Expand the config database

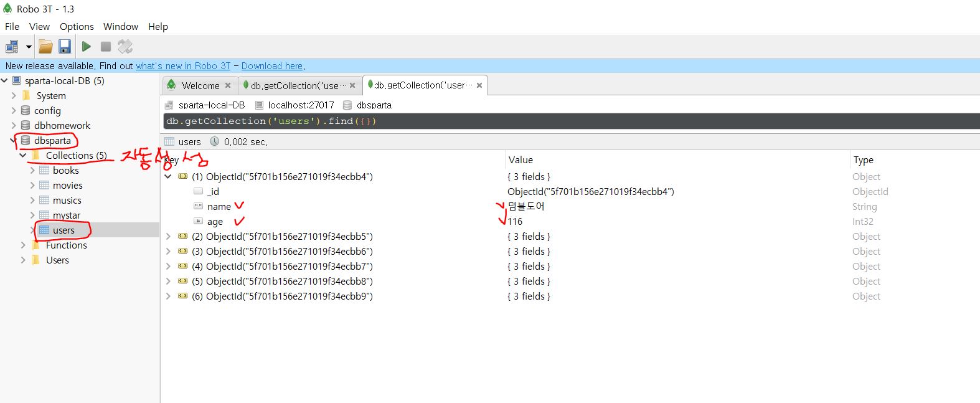click(x=14, y=110)
